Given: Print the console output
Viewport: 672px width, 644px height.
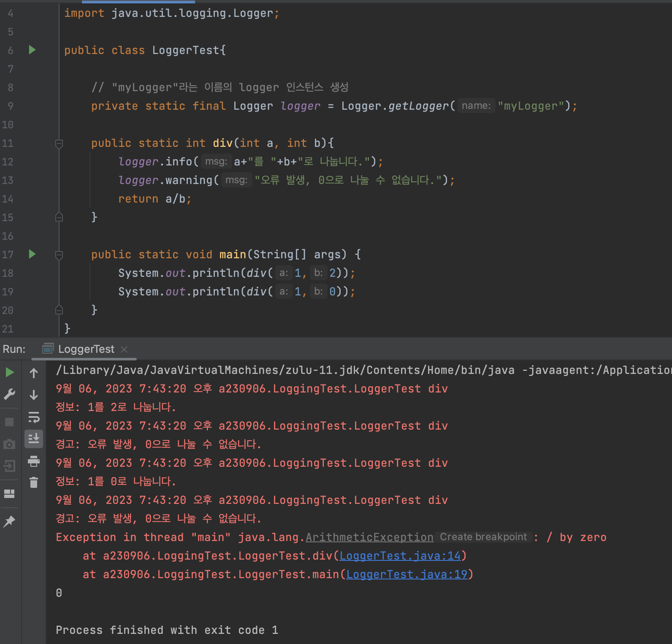Looking at the screenshot, I should [34, 461].
